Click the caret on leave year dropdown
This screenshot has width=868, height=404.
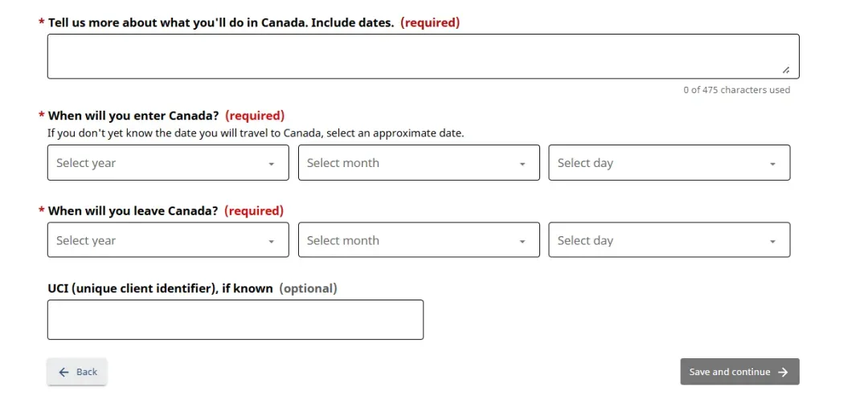click(x=272, y=242)
